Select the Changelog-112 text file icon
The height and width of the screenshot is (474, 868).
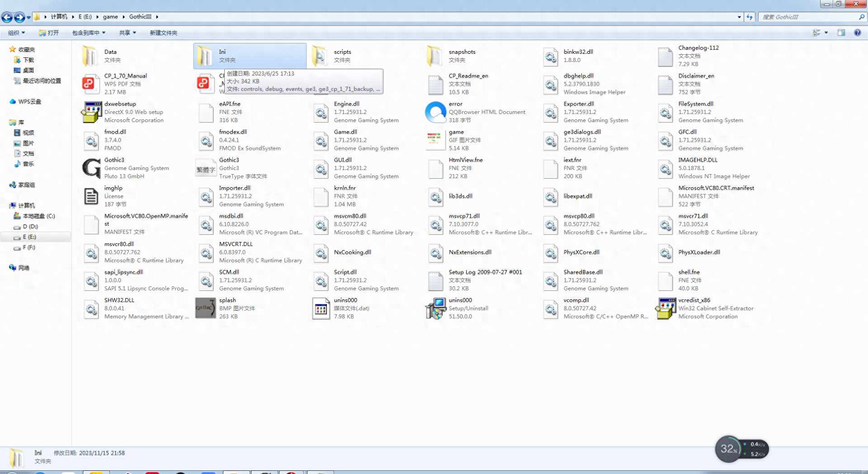pyautogui.click(x=665, y=56)
